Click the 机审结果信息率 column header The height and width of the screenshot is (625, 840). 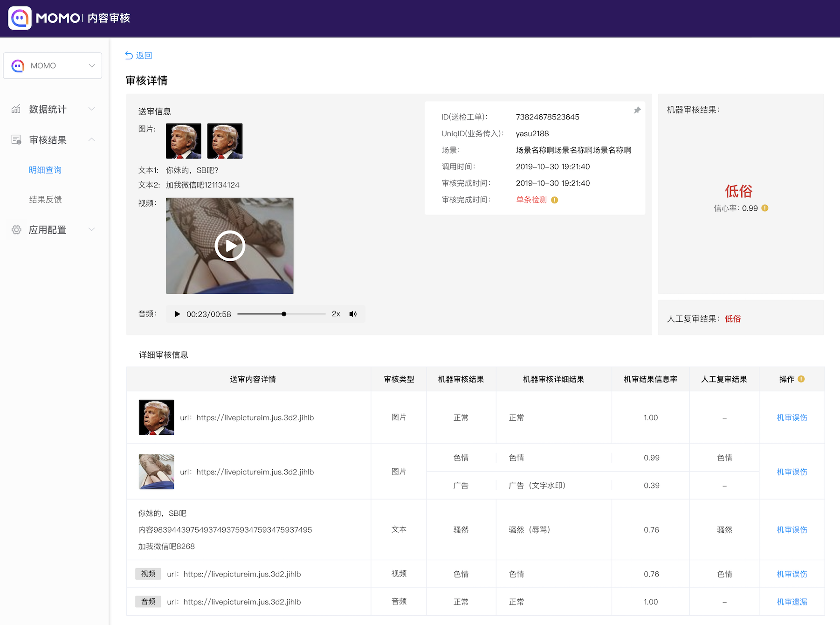point(651,379)
